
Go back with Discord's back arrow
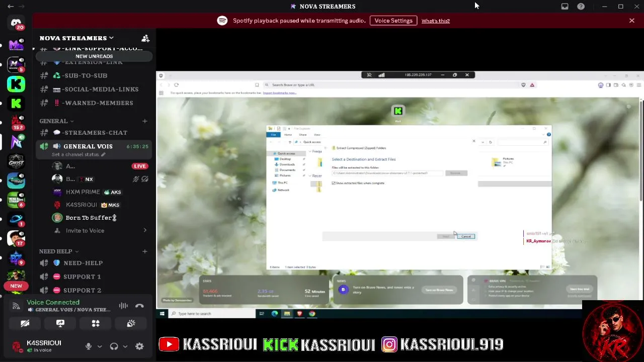tap(11, 7)
